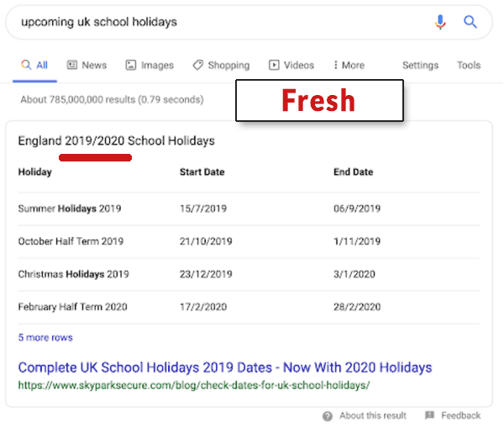Click the Feedback flag icon
The image size is (504, 428).
click(429, 415)
